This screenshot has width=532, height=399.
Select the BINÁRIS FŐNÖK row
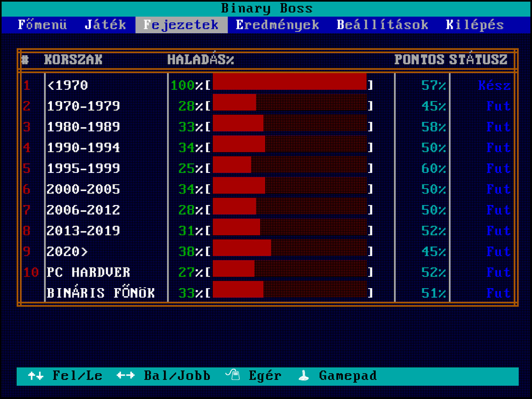click(100, 293)
